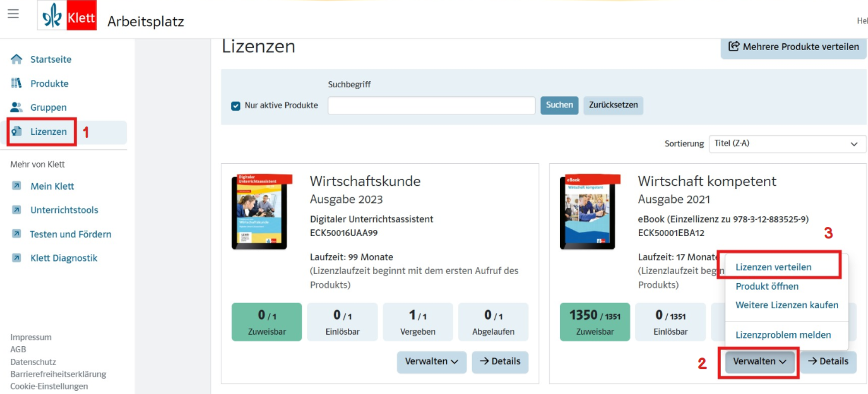868x394 pixels.
Task: Select Lizenzen verteilen from the menu
Action: [x=773, y=267]
